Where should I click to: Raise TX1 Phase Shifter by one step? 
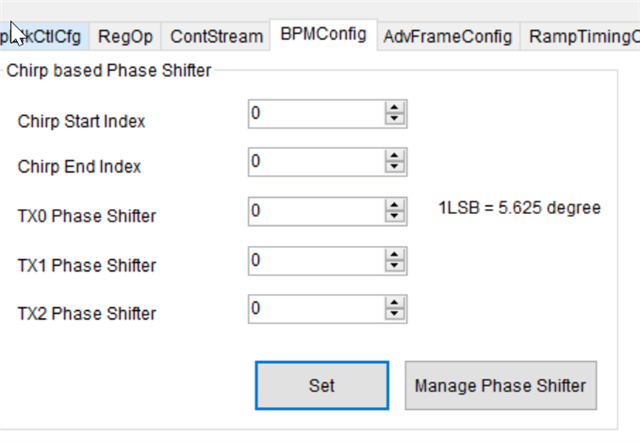coord(395,254)
